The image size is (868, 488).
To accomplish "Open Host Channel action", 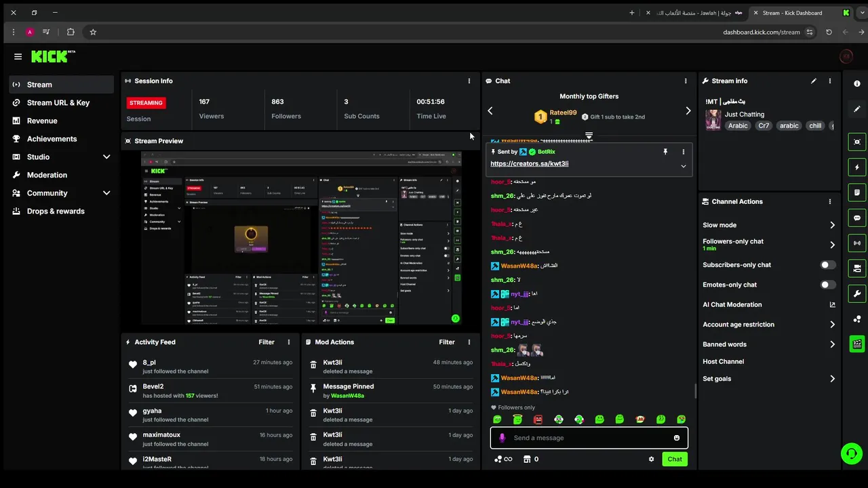I will (724, 362).
